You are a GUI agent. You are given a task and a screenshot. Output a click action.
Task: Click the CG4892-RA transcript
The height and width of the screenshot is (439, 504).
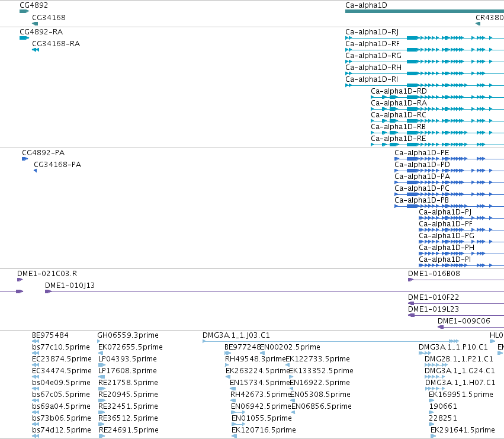(x=24, y=38)
